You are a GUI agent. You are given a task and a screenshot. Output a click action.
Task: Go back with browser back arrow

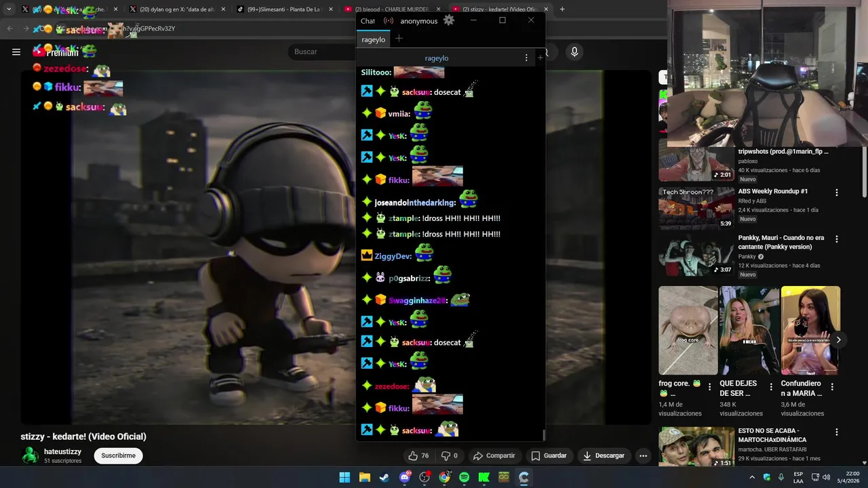pos(9,28)
